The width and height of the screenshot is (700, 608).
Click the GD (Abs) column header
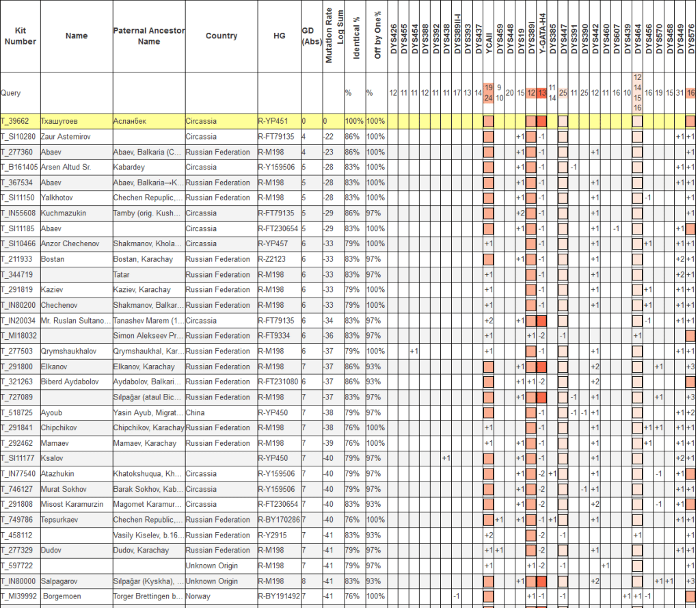[x=311, y=36]
